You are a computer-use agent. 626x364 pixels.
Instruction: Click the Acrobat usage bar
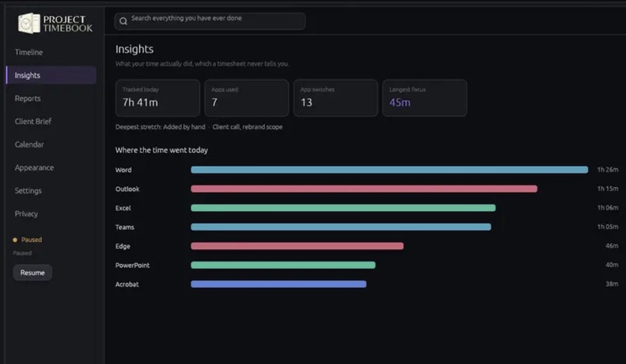click(x=279, y=284)
